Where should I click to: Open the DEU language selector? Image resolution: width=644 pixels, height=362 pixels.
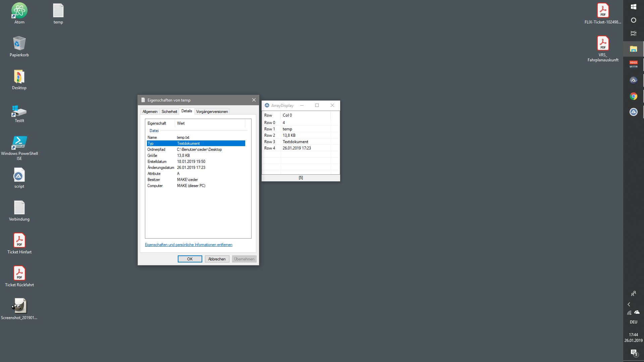pos(633,322)
